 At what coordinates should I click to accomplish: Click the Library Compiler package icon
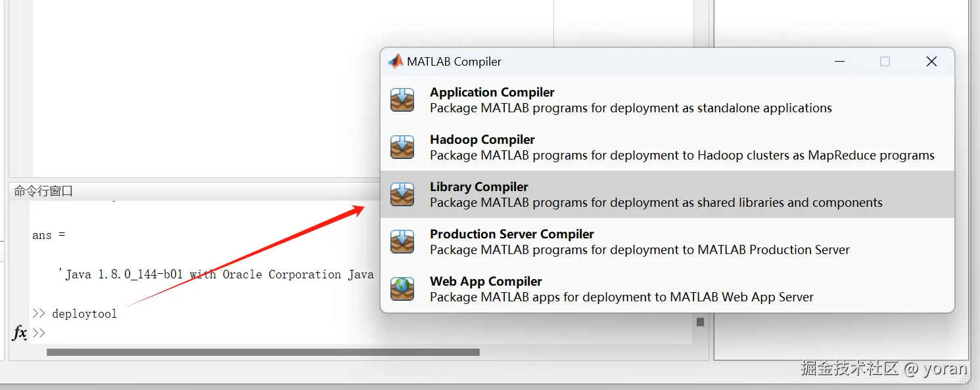click(x=402, y=194)
